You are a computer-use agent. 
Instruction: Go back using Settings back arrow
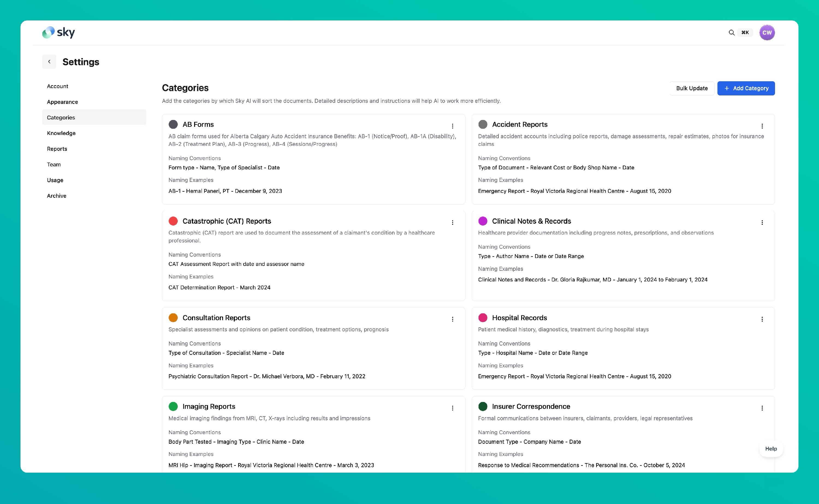pyautogui.click(x=49, y=62)
